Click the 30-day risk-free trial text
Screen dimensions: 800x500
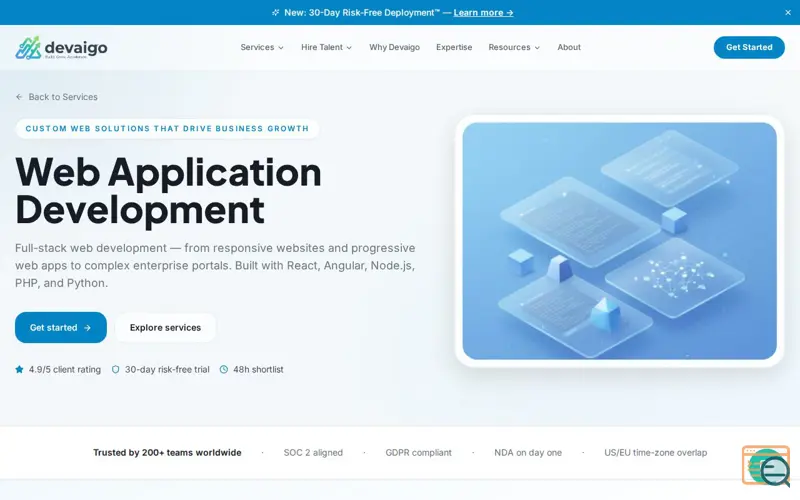167,369
